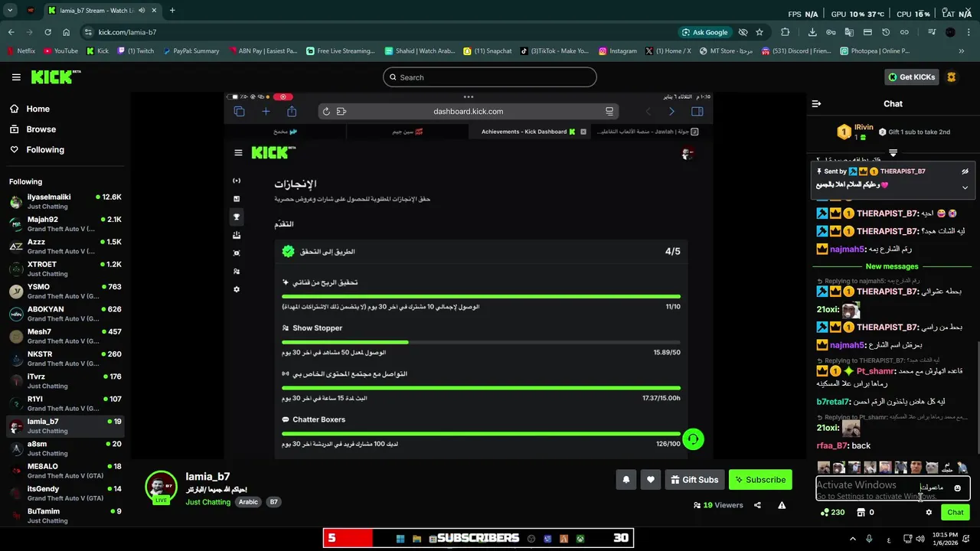Open Chrome media controls icon
This screenshot has height=551, width=980.
[x=932, y=32]
